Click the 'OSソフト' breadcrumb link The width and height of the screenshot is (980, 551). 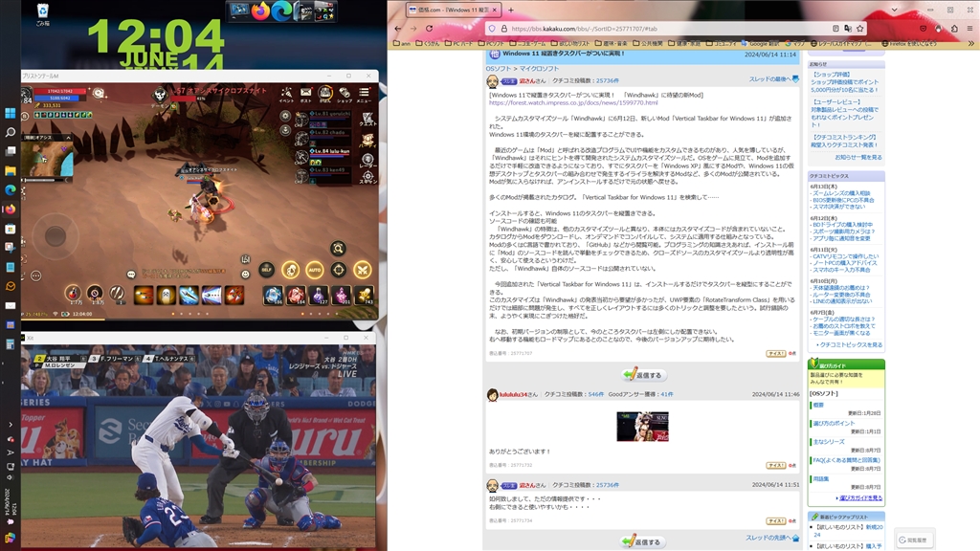498,69
